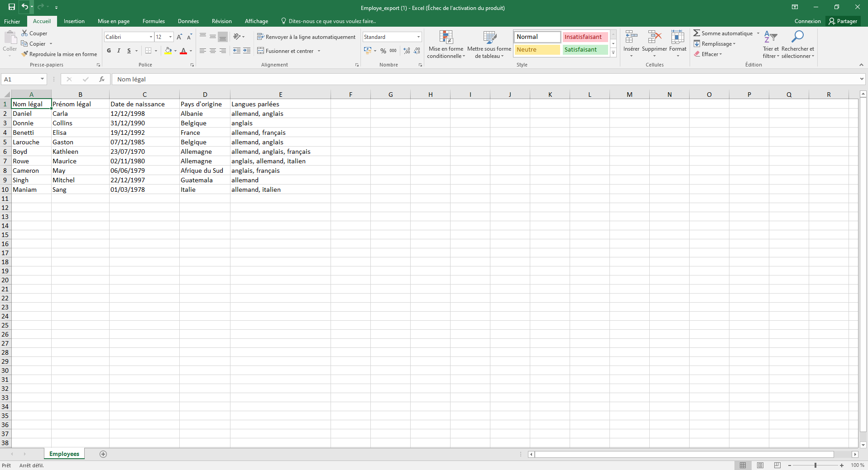This screenshot has height=470, width=868.
Task: Open the Format cells menu
Action: [x=678, y=44]
